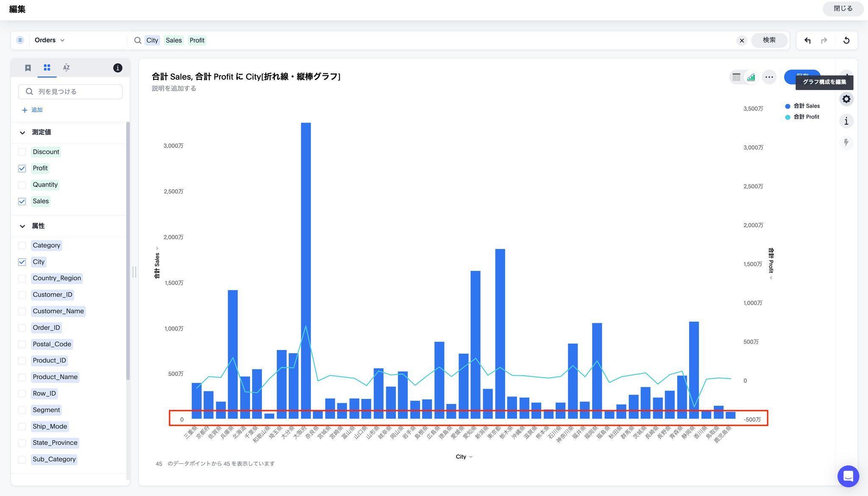The height and width of the screenshot is (496, 868).
Task: Open chart configuration via the gear icon
Action: (846, 99)
